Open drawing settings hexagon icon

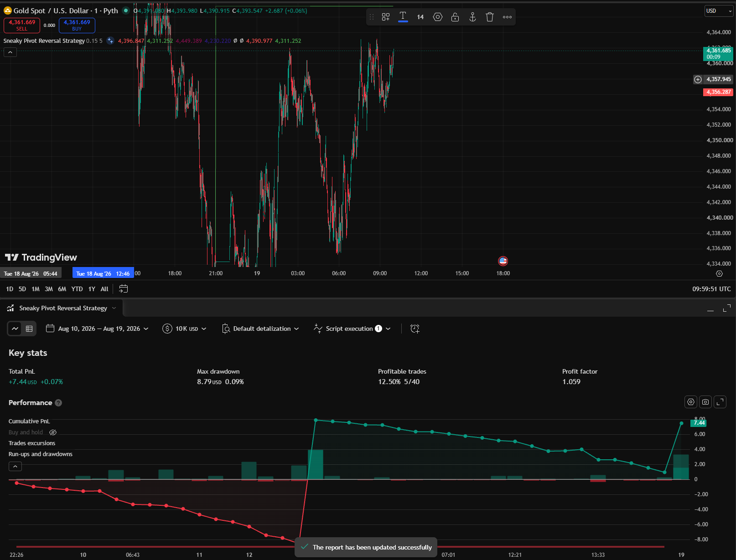[438, 17]
